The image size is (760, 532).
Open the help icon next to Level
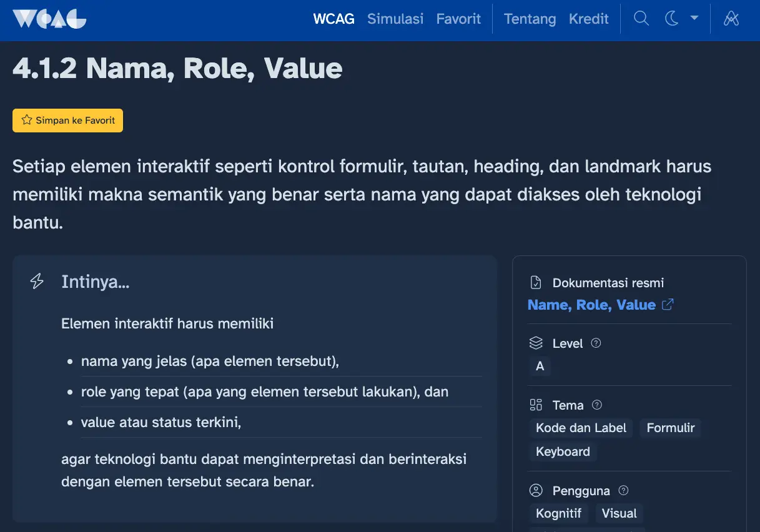click(595, 343)
